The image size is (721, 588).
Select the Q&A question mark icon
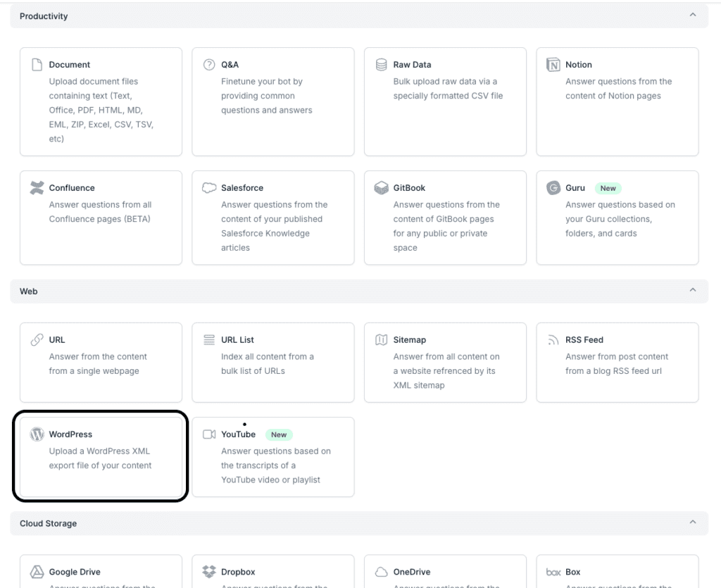pyautogui.click(x=209, y=65)
